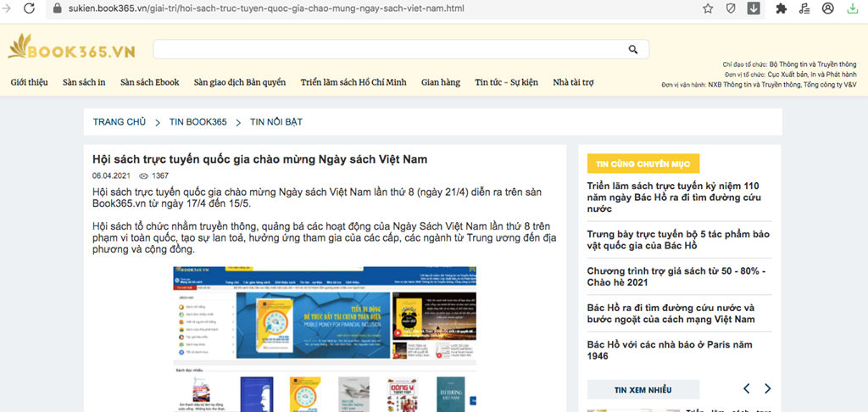Show next items in Tin xem nhiều
This screenshot has width=868, height=412.
click(767, 389)
